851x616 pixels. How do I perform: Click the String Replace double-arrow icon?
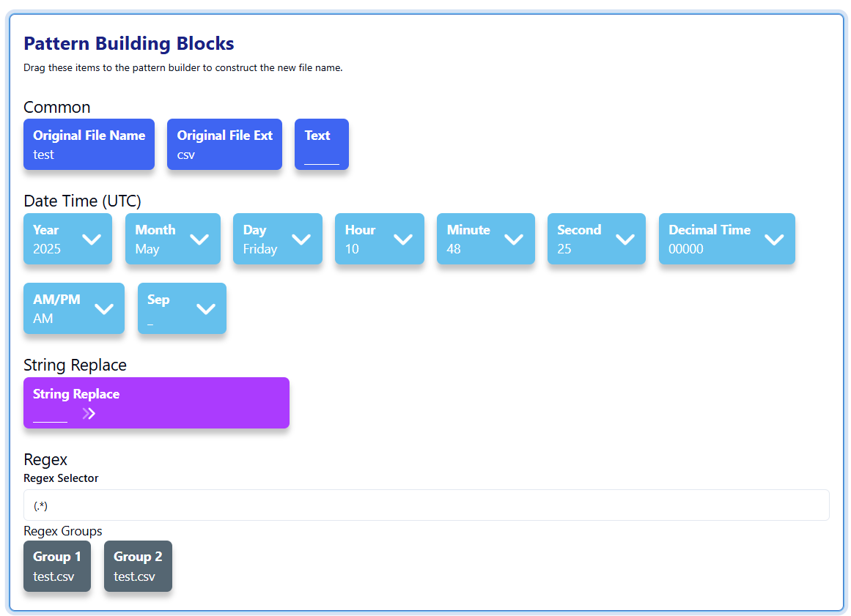(89, 414)
